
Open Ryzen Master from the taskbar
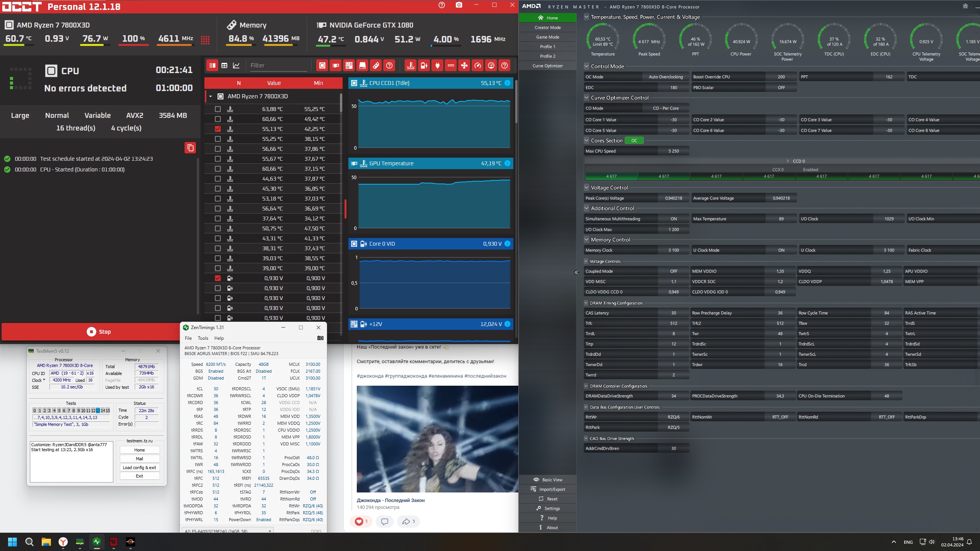(130, 541)
